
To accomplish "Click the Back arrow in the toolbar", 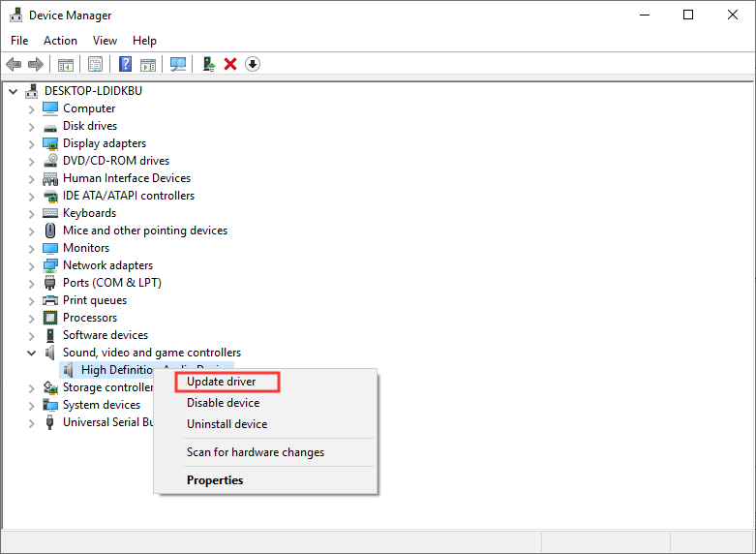I will click(14, 64).
